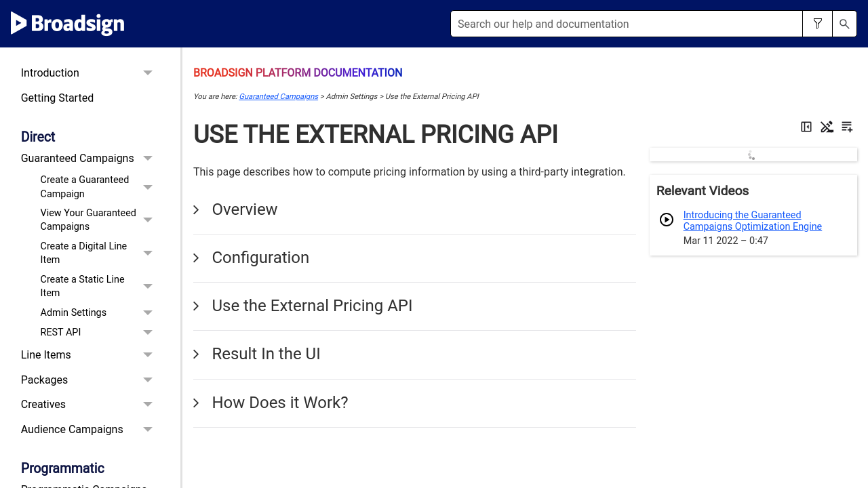Expand the Overview section chevron

click(x=197, y=210)
